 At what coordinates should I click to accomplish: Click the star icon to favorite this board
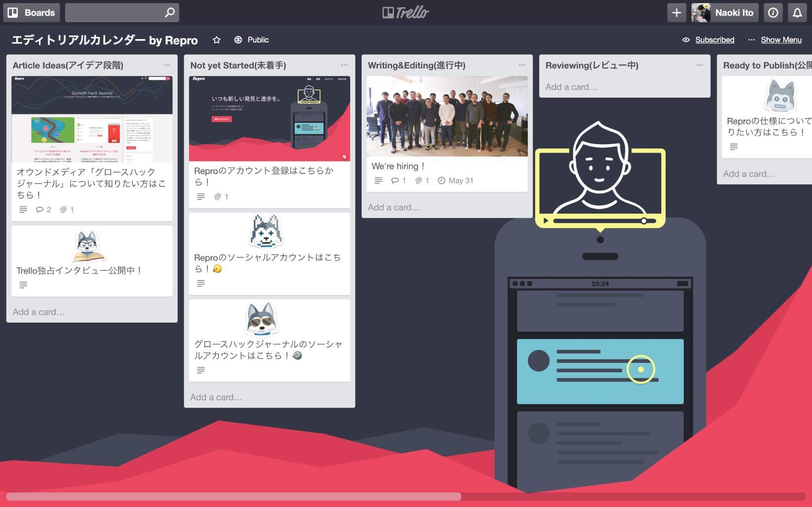216,39
